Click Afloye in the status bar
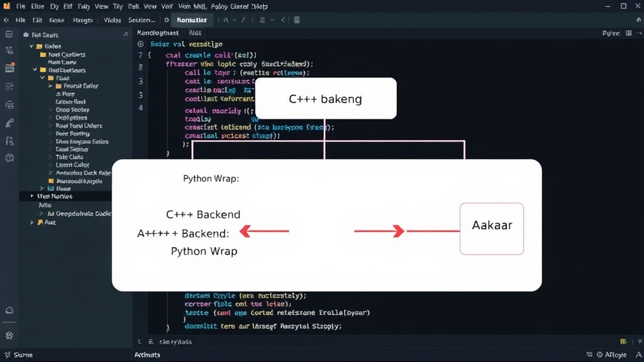Image resolution: width=644 pixels, height=362 pixels. (616, 354)
